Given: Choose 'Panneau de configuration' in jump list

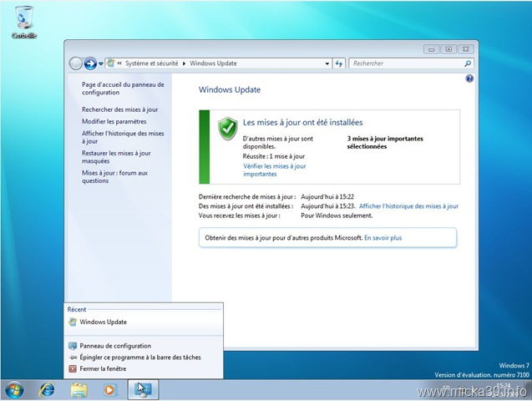Looking at the screenshot, I should click(144, 346).
